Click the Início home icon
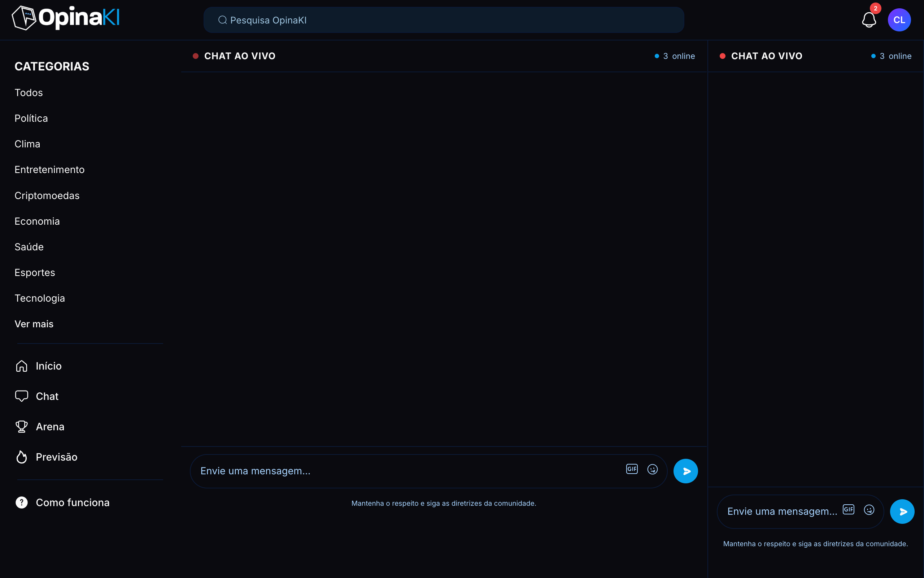 click(x=21, y=366)
